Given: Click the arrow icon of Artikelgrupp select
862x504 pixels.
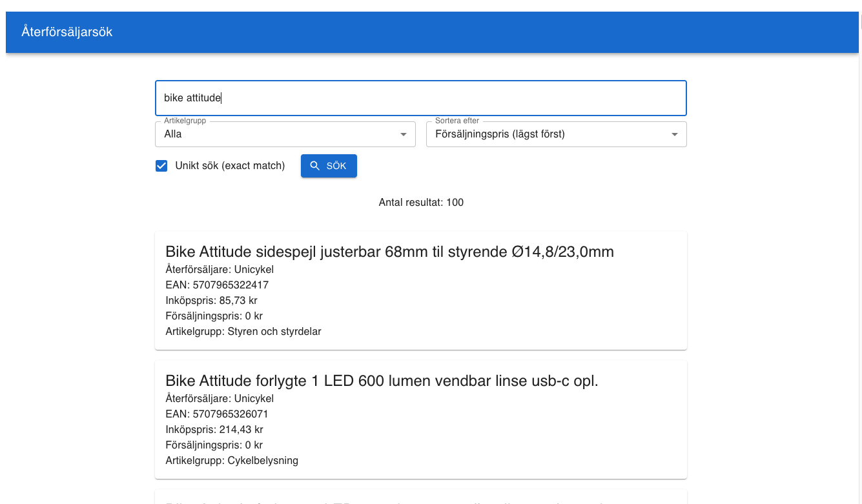Looking at the screenshot, I should [x=404, y=134].
